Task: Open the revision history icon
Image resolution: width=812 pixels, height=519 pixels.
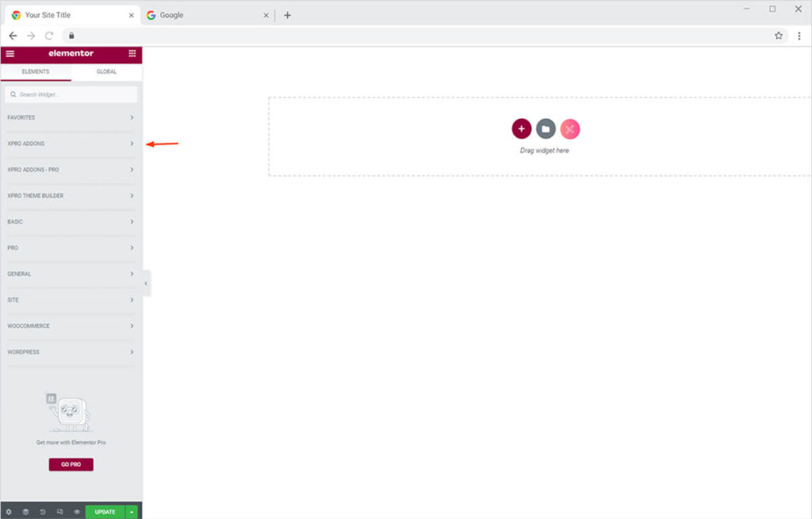Action: [x=43, y=512]
